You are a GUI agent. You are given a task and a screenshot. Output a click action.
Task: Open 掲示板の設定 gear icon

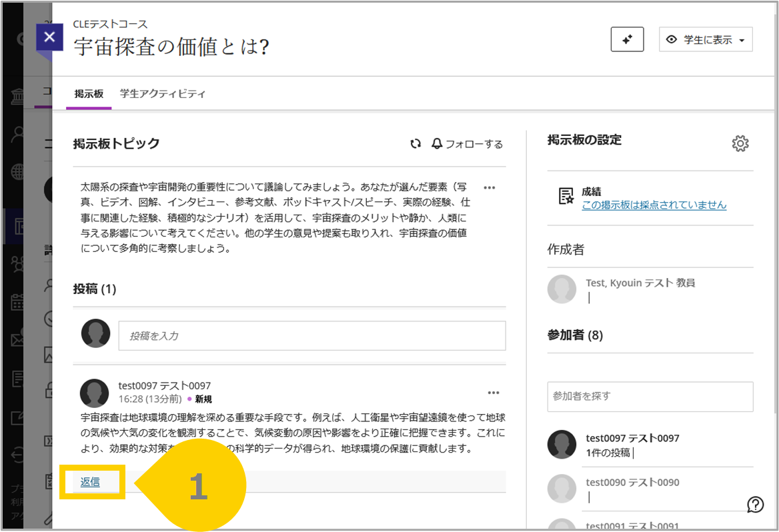coord(740,143)
